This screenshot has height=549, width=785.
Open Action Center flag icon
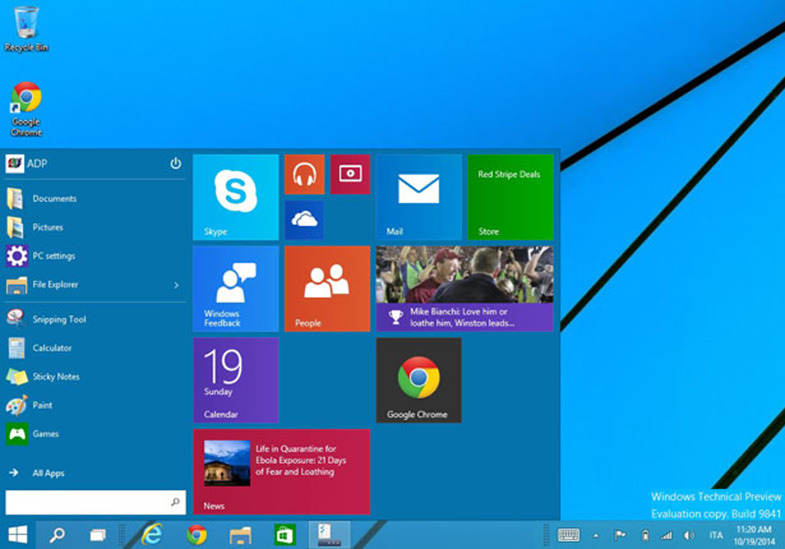tap(620, 535)
